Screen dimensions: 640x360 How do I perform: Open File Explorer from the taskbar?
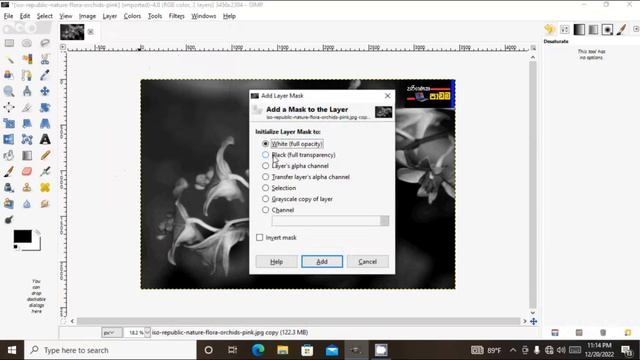282,350
